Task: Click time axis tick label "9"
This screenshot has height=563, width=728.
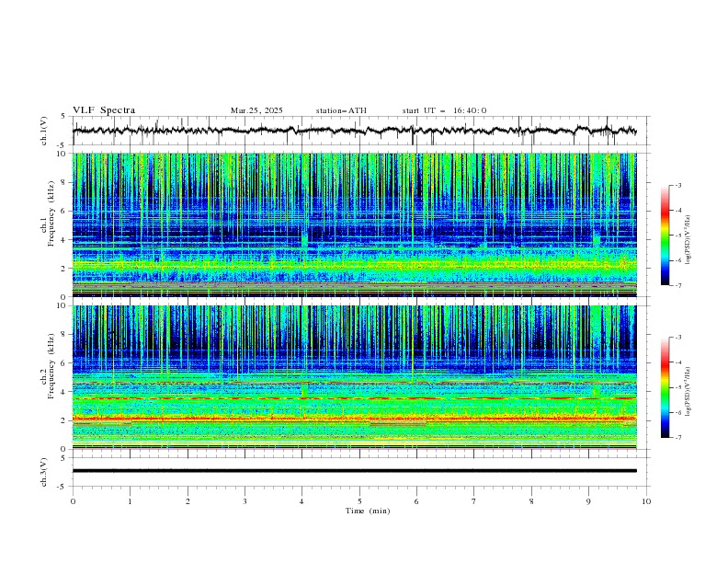Action: (588, 501)
